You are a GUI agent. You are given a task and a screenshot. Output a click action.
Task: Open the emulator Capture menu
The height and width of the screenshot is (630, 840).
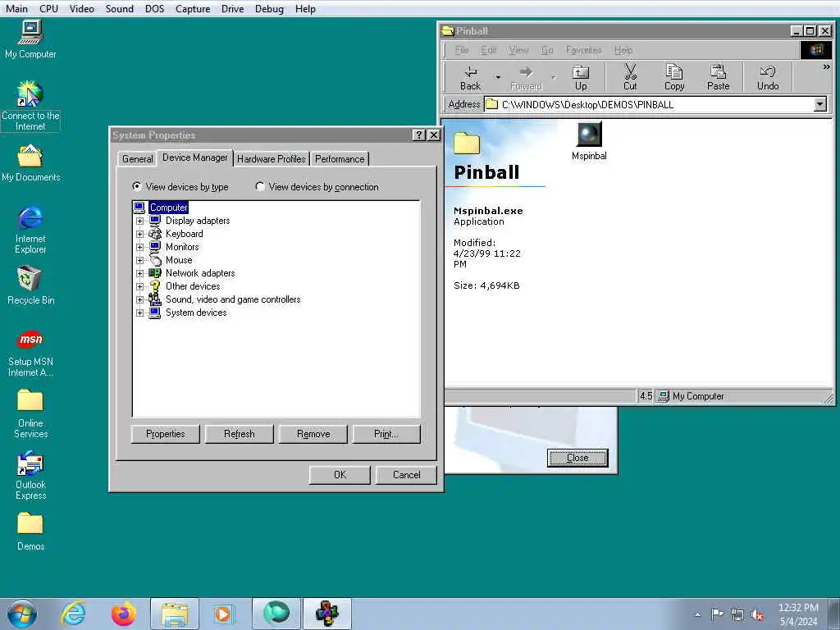coord(193,8)
